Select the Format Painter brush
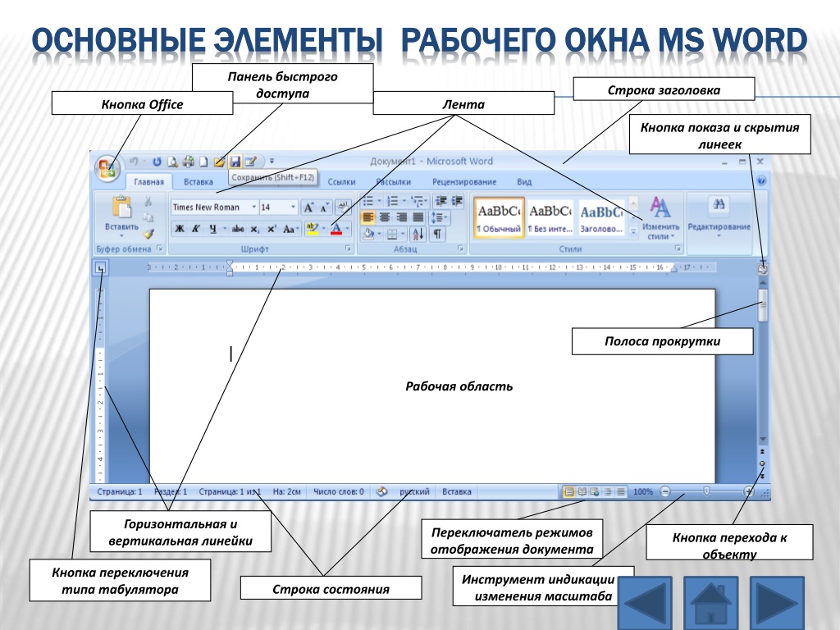 tap(148, 233)
